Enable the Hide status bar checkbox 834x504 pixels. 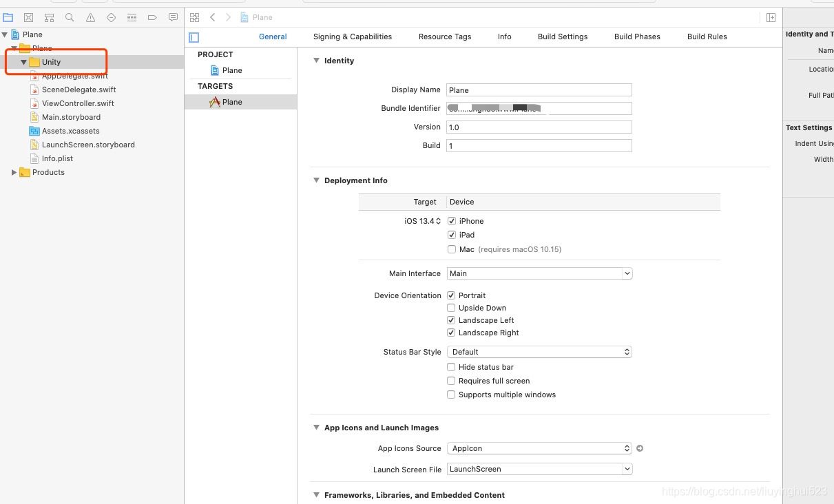[452, 367]
